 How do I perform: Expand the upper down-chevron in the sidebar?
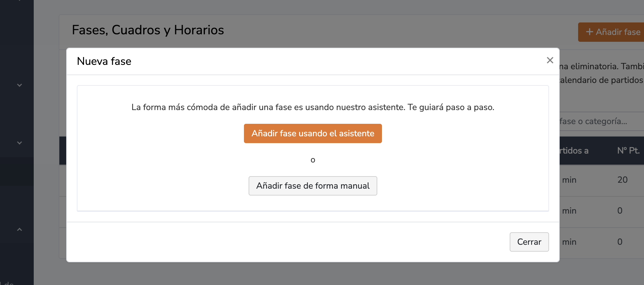[19, 85]
